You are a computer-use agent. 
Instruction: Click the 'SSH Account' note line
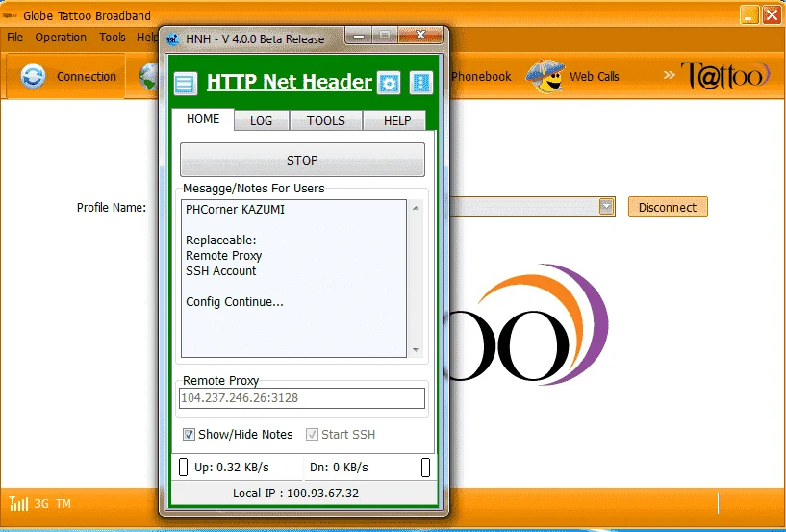[220, 271]
